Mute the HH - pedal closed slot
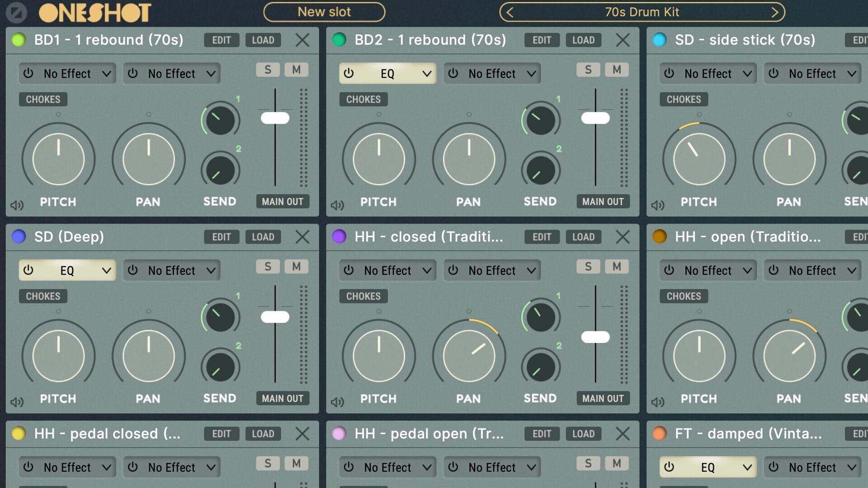Screen dimensions: 868x488 click(x=296, y=464)
